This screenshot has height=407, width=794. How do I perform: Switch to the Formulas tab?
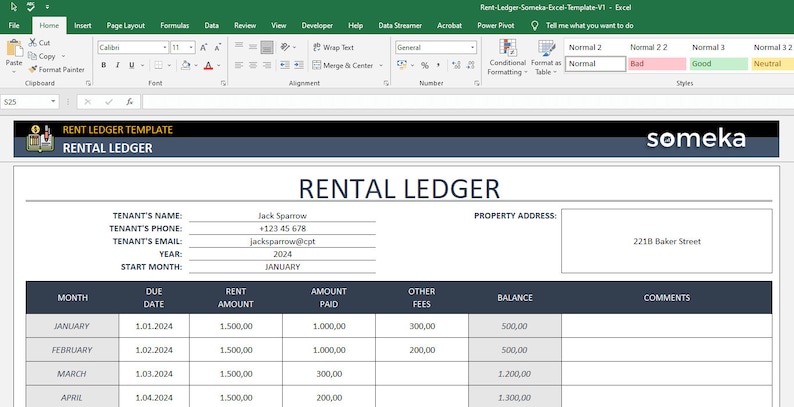[175, 25]
